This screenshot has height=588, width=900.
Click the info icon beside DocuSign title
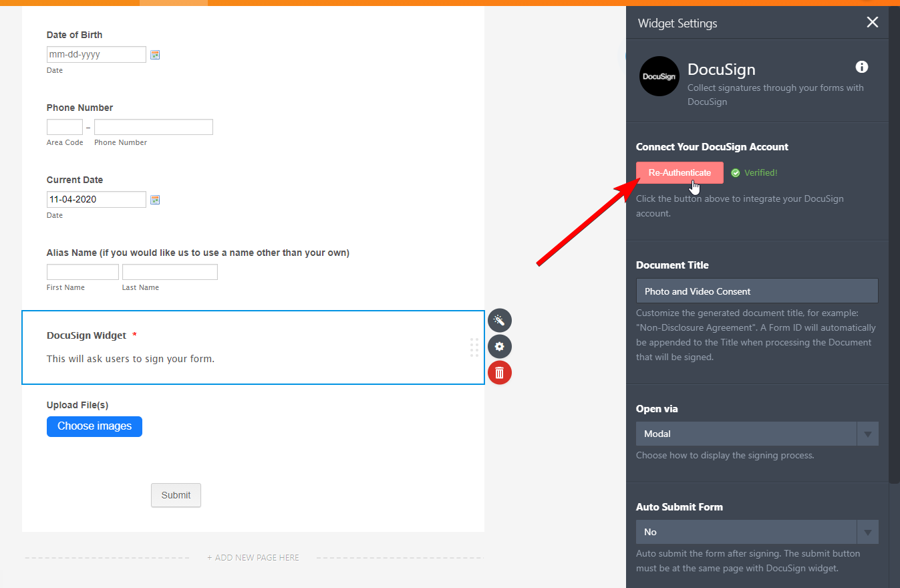point(861,67)
